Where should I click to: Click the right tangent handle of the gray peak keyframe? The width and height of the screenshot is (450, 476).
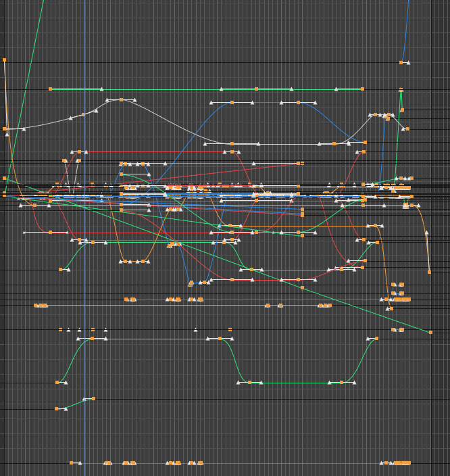coord(134,100)
